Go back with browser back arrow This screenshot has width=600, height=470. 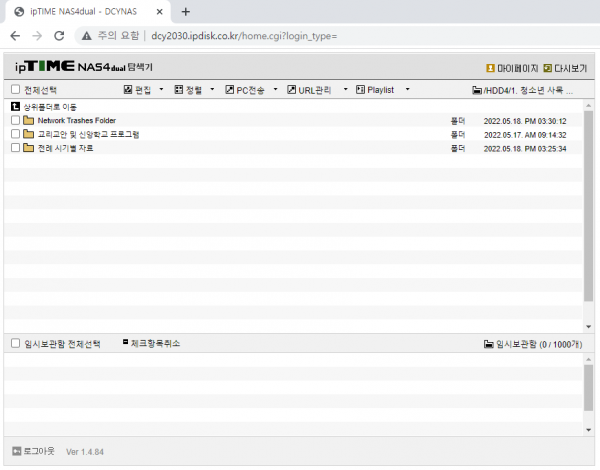coord(15,36)
